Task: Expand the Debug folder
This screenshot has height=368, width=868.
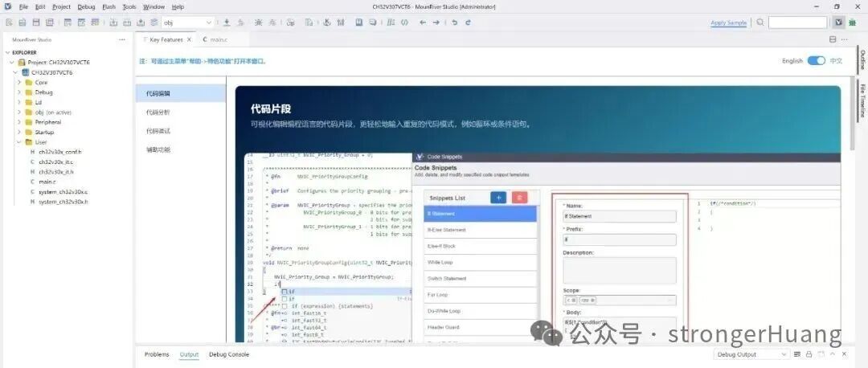Action: click(18, 92)
